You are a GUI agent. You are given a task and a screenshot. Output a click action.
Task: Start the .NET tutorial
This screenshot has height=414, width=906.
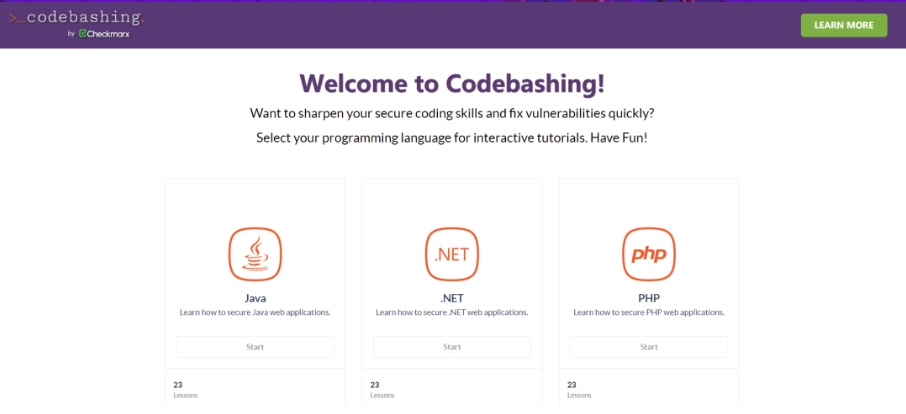452,347
